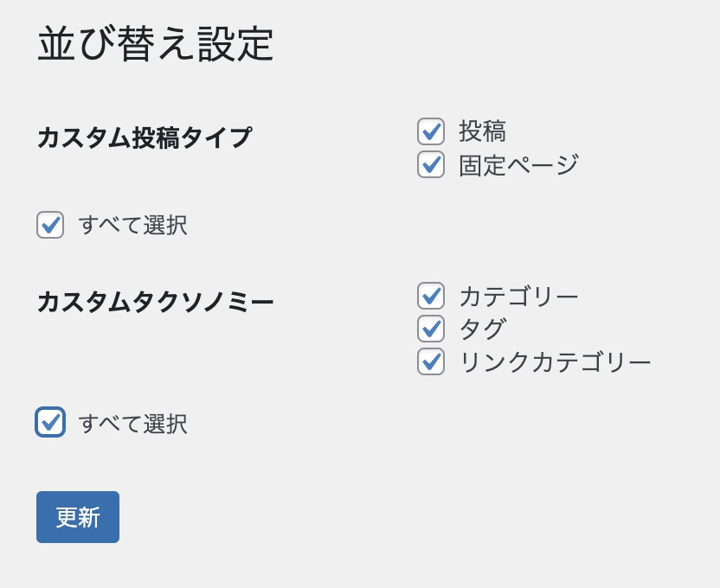720x588 pixels.
Task: Click the 更新 button
Action: click(x=78, y=517)
